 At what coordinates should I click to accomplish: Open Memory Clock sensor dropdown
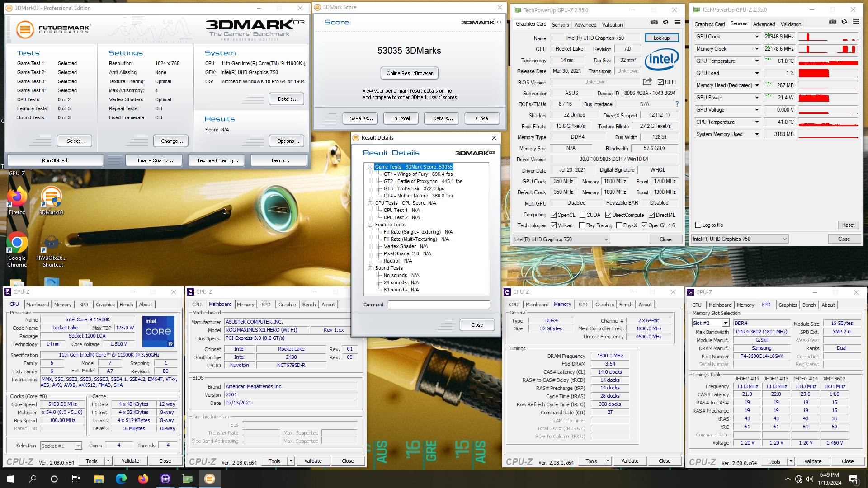point(756,49)
